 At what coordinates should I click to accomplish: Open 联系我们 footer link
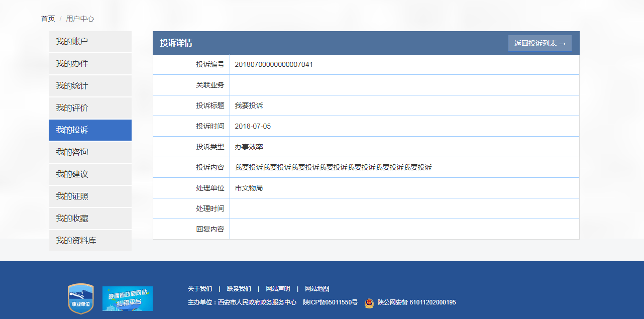pyautogui.click(x=239, y=289)
